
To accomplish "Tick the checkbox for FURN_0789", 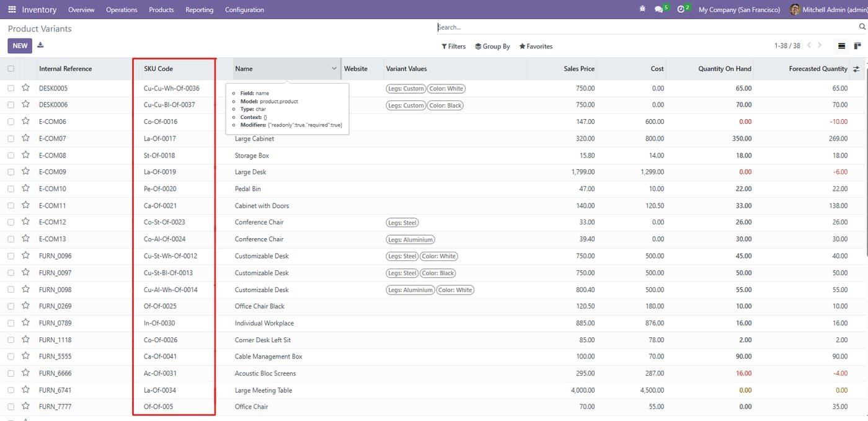I will 11,323.
